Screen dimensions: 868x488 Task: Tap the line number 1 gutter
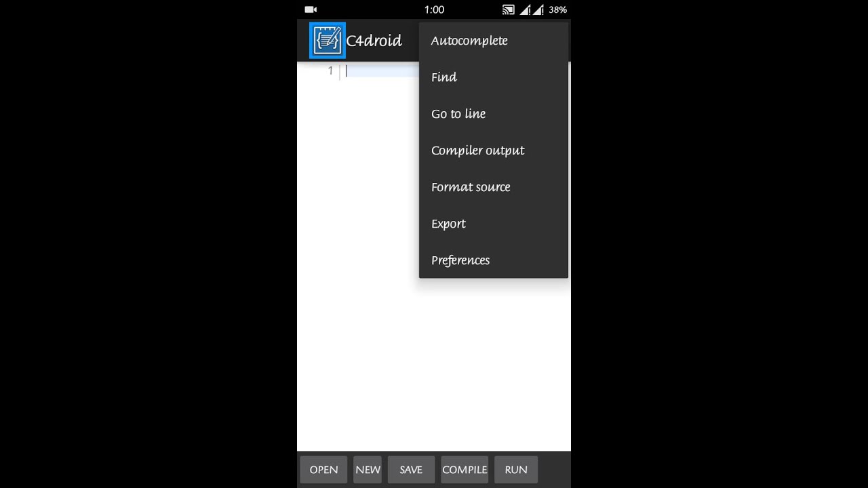(x=330, y=71)
